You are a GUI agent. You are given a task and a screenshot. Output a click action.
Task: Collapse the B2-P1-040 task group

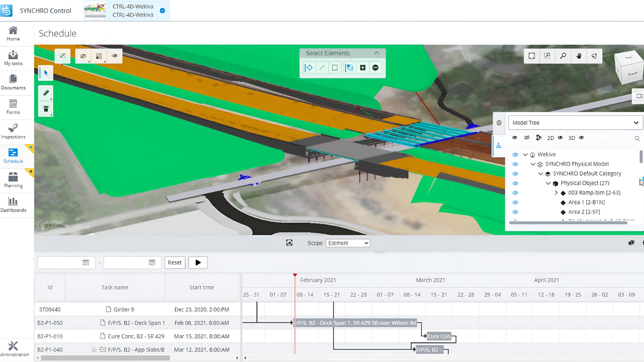click(x=94, y=350)
